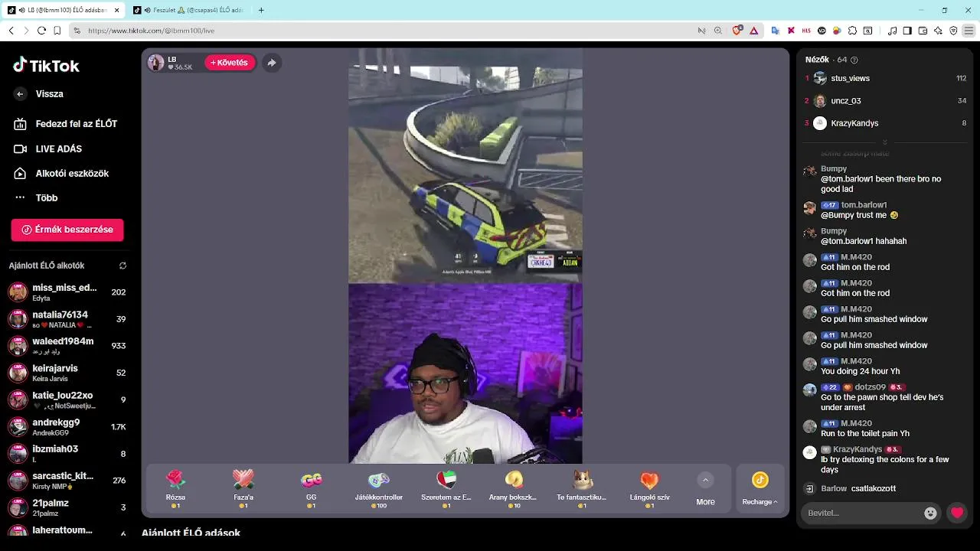Click the Követés follow button
The image size is (980, 551).
(230, 63)
